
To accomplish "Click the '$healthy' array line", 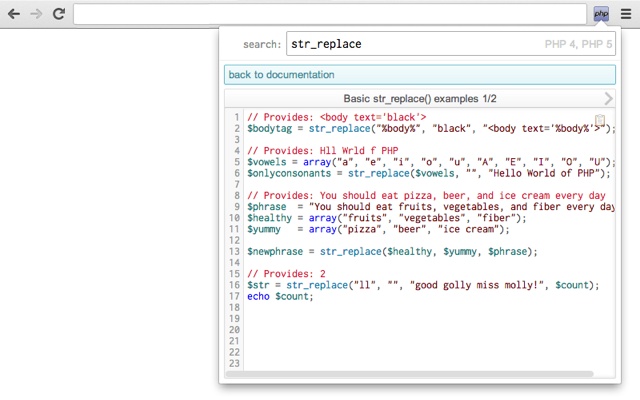I will [387, 218].
